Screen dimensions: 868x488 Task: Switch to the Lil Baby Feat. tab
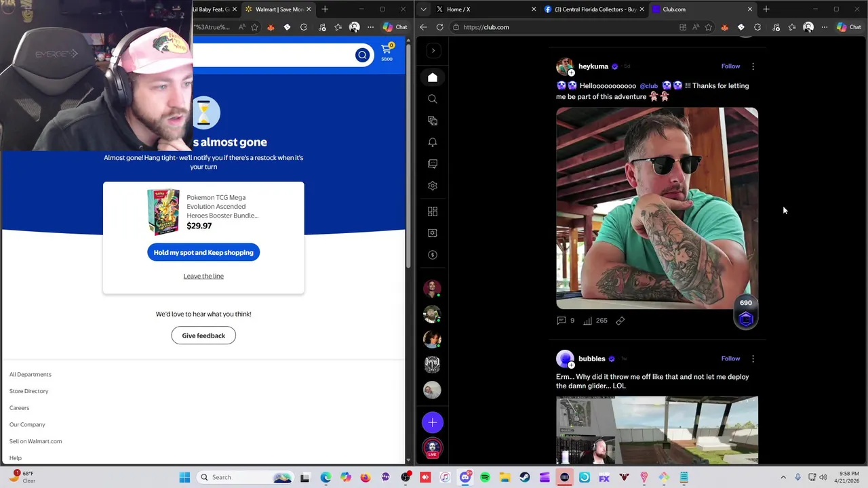[x=214, y=9]
